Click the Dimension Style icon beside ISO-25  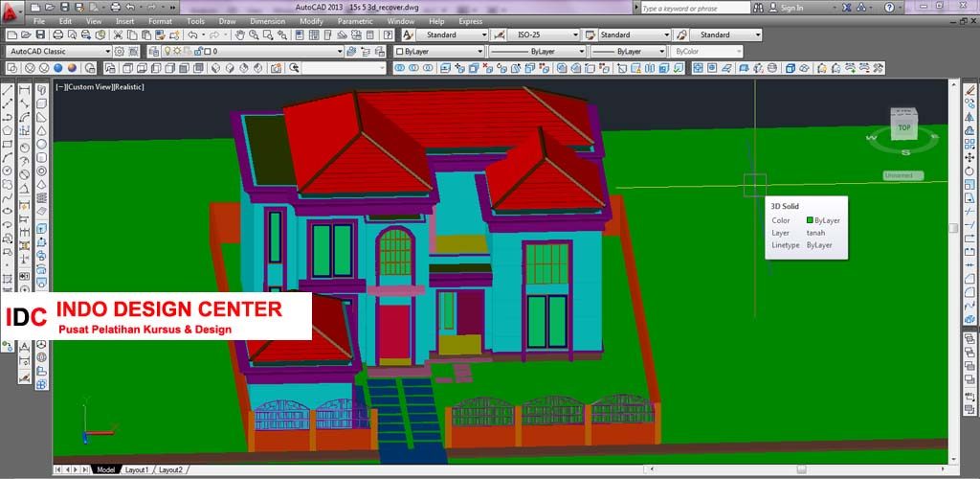click(x=500, y=35)
